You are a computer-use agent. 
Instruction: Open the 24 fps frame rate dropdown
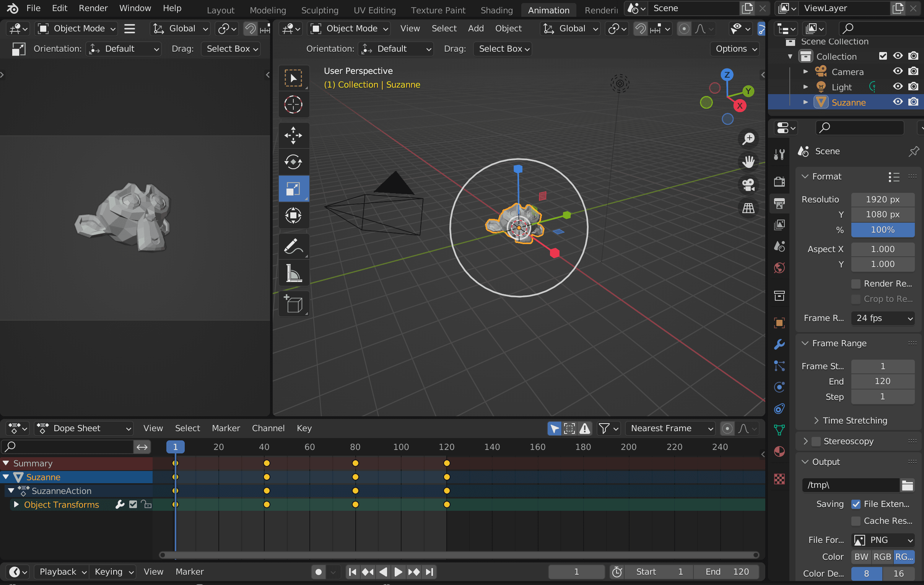(883, 318)
